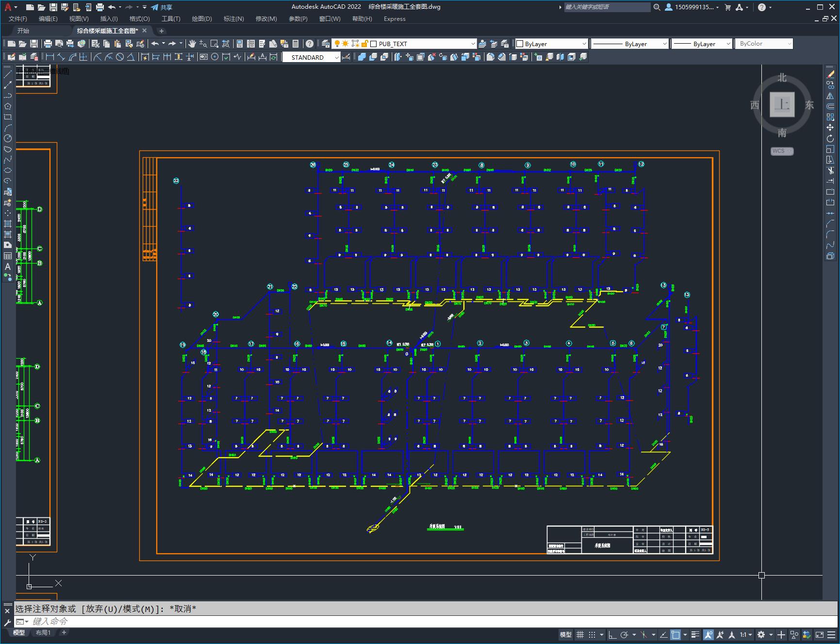Open the 文件(F) menu
The image size is (840, 644).
[x=18, y=19]
